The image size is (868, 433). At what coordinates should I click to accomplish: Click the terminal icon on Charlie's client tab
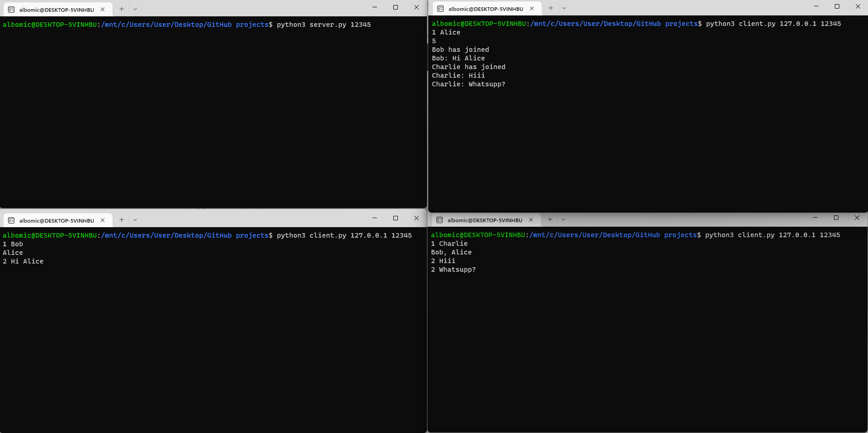click(x=440, y=220)
